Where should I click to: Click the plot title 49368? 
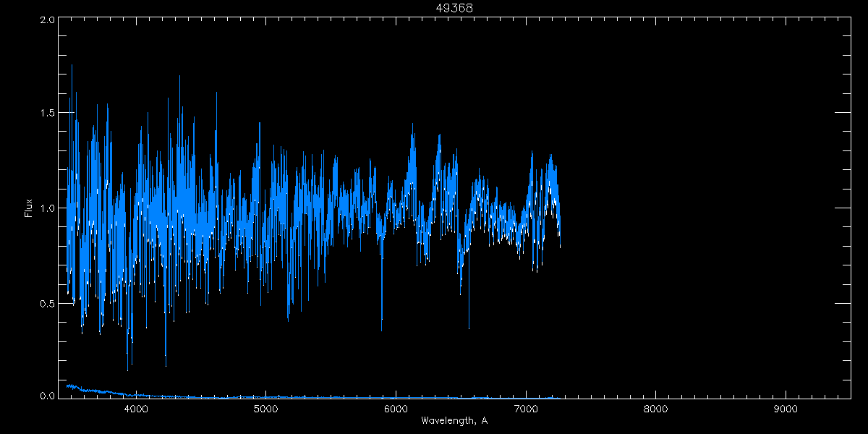pos(454,8)
